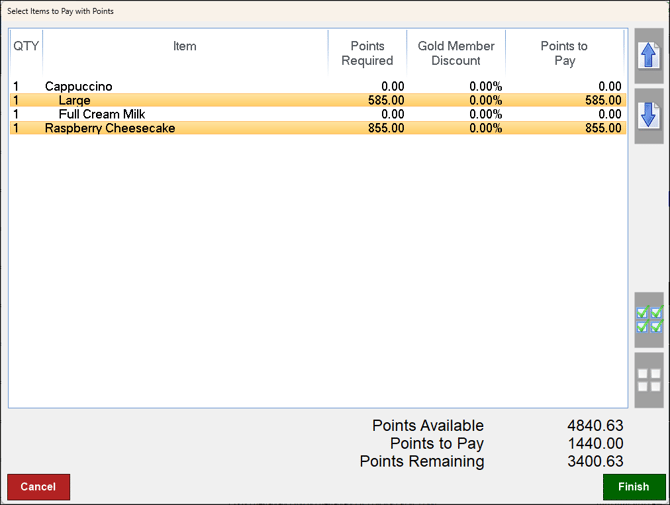Click Cappuccino's 0.00% discount cell

point(485,86)
